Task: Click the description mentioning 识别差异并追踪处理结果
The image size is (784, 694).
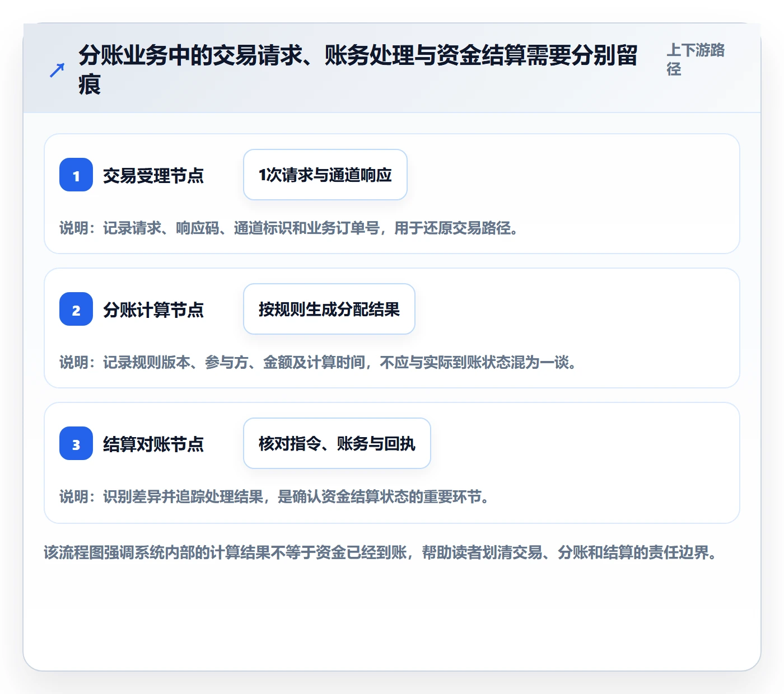Action: 274,496
